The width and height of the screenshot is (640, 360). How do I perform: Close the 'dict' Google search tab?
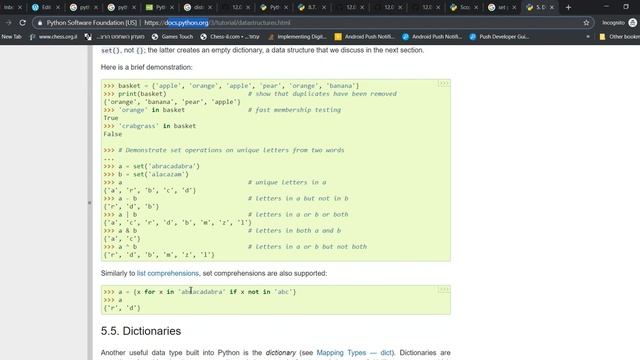click(210, 7)
